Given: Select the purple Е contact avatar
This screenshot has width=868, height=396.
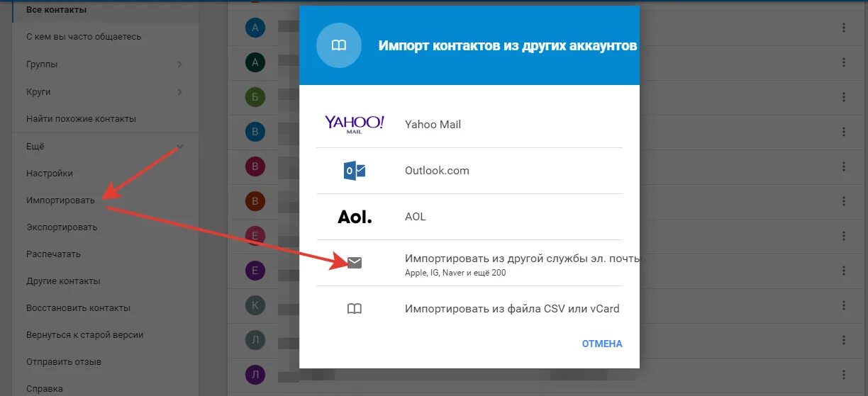Looking at the screenshot, I should [255, 270].
